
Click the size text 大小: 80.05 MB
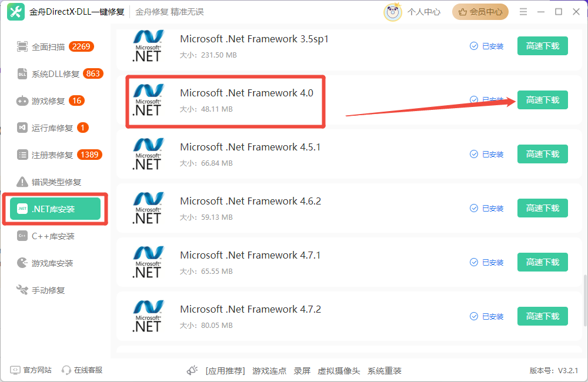click(x=206, y=326)
